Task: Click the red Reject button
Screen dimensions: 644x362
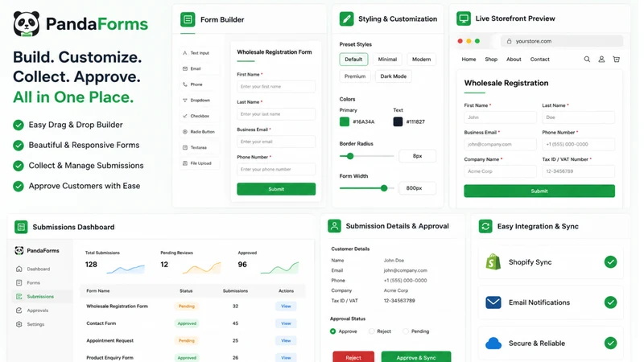Action: [353, 357]
